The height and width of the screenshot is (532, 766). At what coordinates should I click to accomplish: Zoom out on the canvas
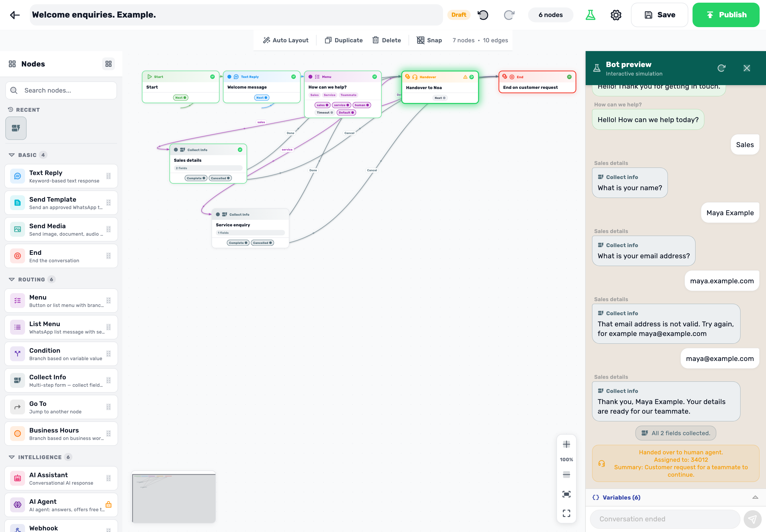566,474
